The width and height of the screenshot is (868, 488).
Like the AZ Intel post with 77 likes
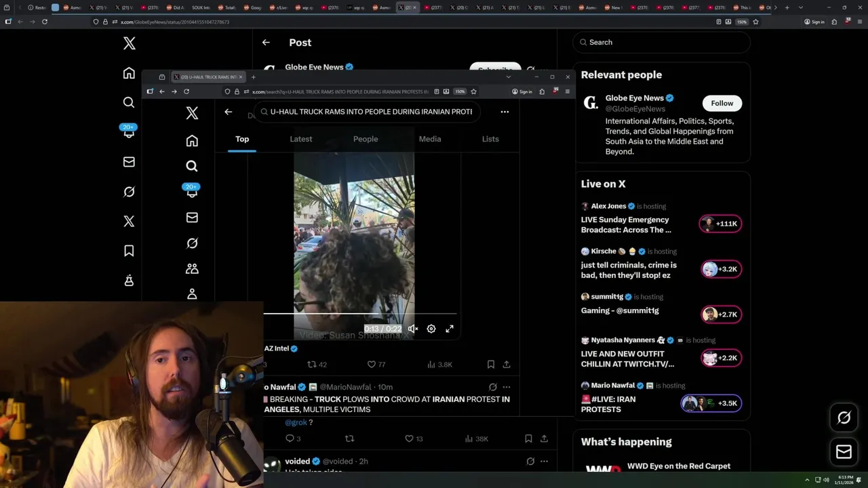376,365
